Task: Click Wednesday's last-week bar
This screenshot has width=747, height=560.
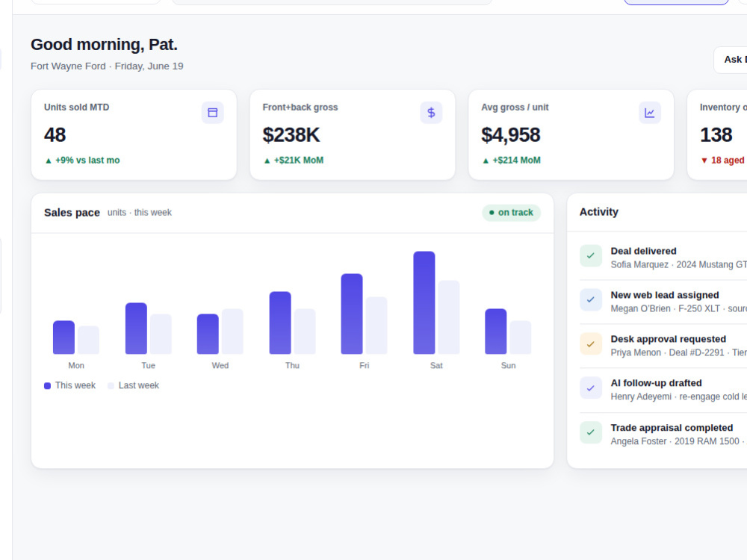Action: (x=232, y=332)
